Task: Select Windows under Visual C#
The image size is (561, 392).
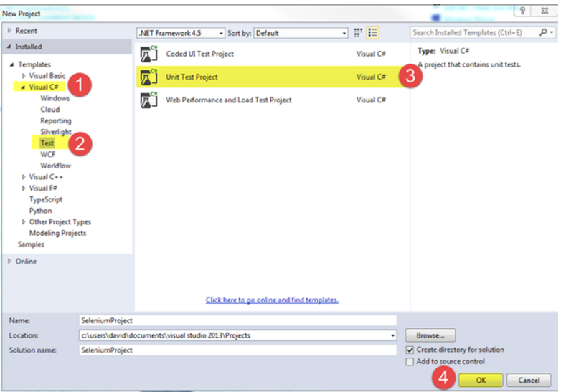Action: [55, 98]
